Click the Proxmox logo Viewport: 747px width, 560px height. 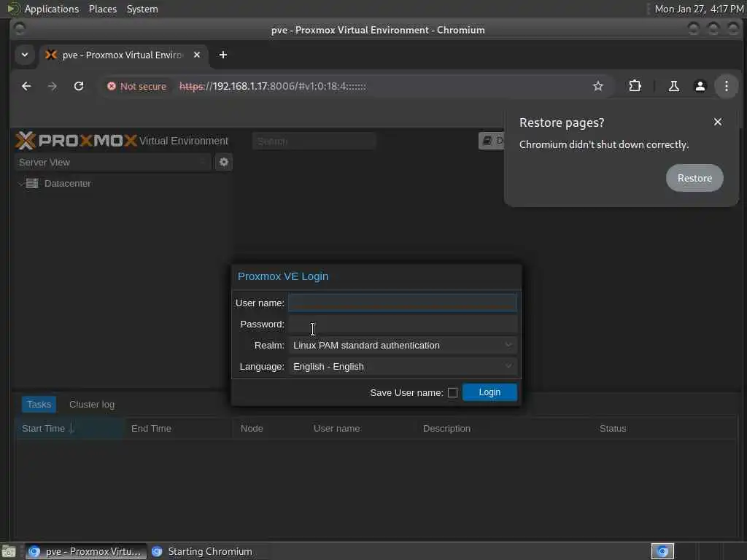tap(76, 141)
